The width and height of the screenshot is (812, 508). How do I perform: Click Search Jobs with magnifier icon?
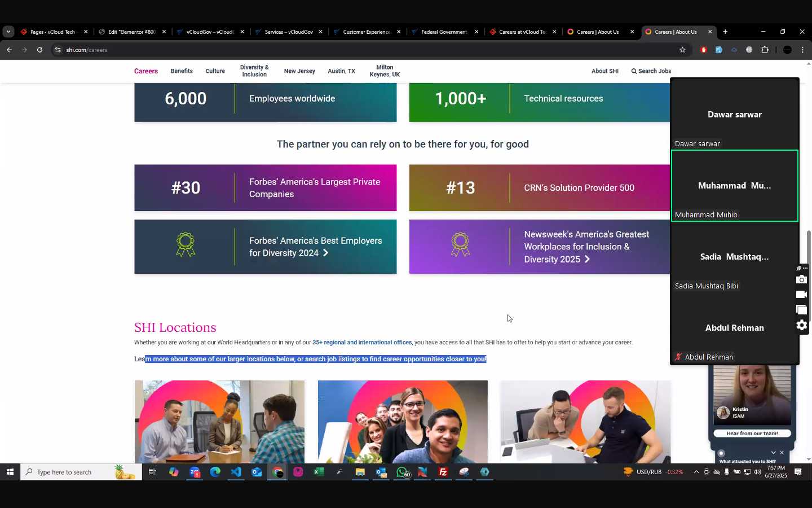pos(651,71)
